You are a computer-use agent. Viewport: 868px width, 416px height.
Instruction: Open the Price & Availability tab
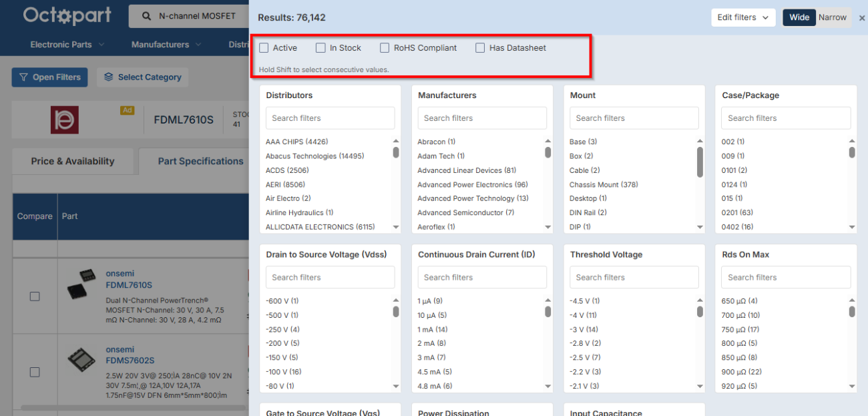click(73, 161)
